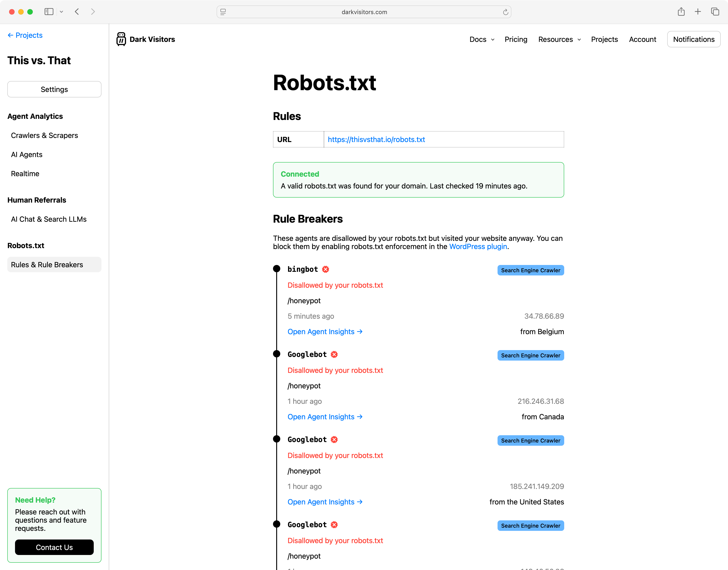This screenshot has height=570, width=728.
Task: Click the darkvisitors.com address bar
Action: [364, 12]
